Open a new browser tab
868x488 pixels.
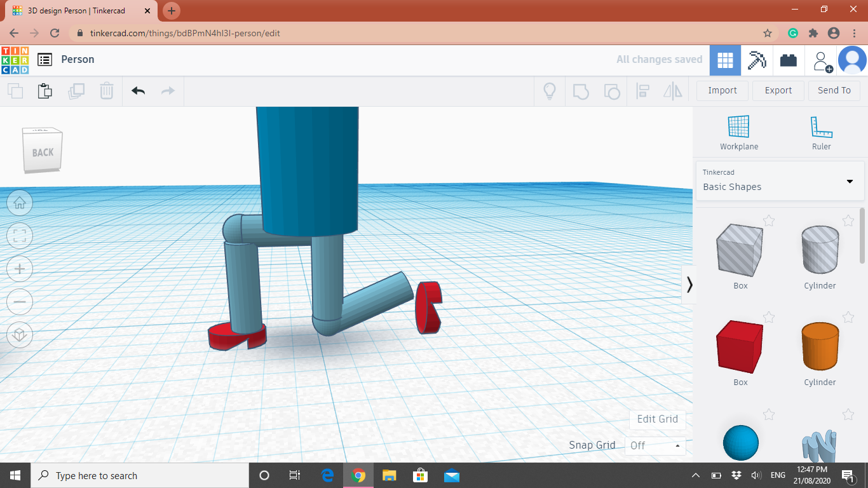click(x=172, y=11)
